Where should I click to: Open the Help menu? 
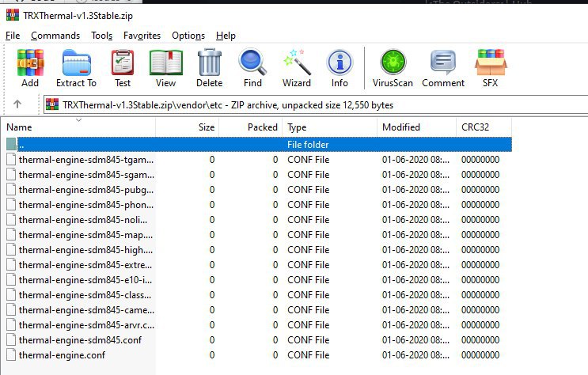[x=226, y=36]
